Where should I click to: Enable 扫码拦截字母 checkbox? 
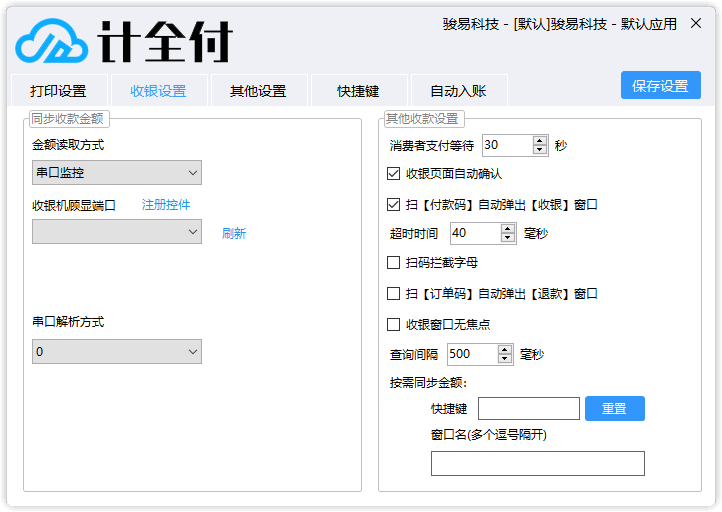point(393,262)
